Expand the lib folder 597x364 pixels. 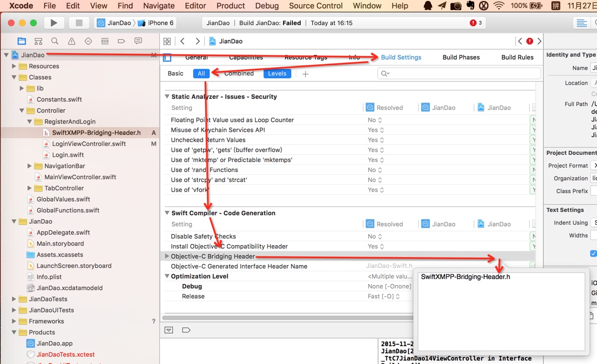pyautogui.click(x=22, y=88)
